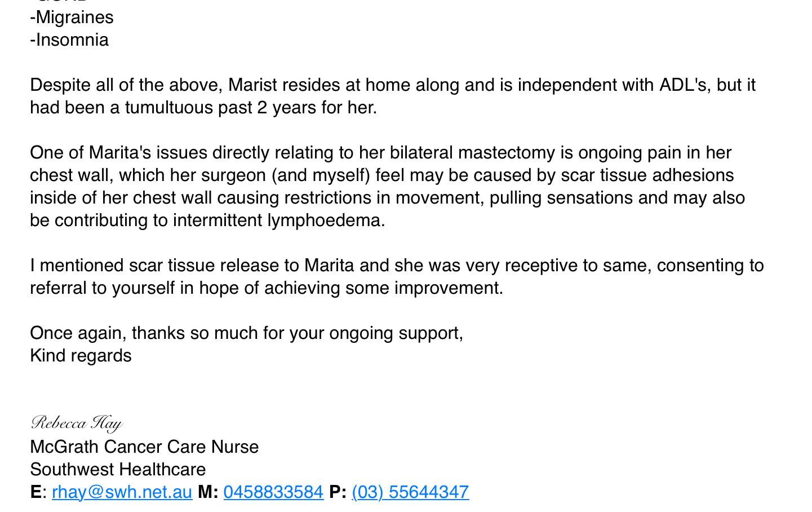Click the Rebecca Hay cursive signature

(x=76, y=423)
